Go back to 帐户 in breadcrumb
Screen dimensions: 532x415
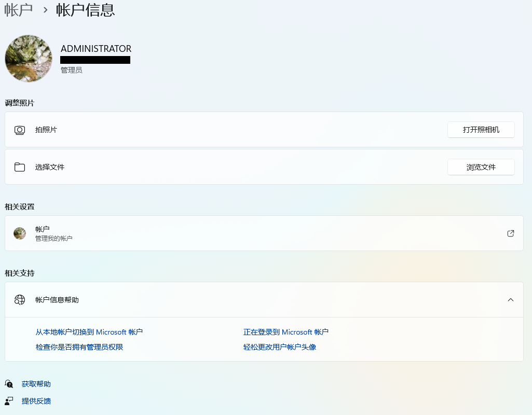click(18, 10)
